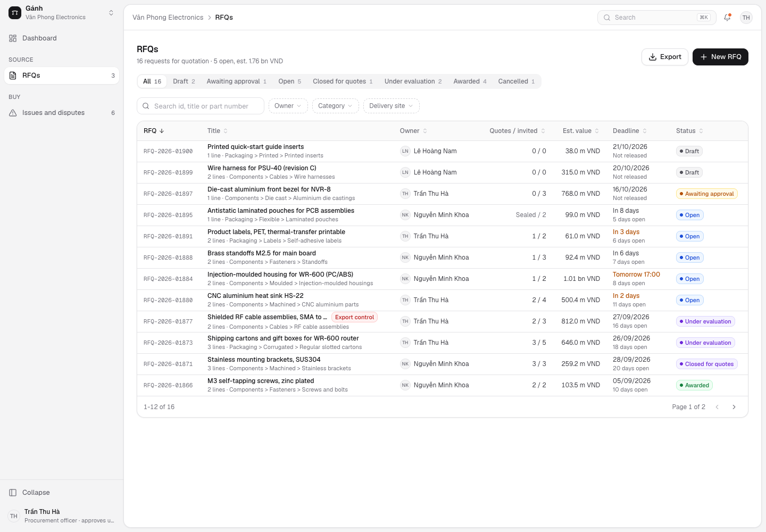Select RFQs in the sidebar
This screenshot has width=766, height=532.
click(62, 76)
